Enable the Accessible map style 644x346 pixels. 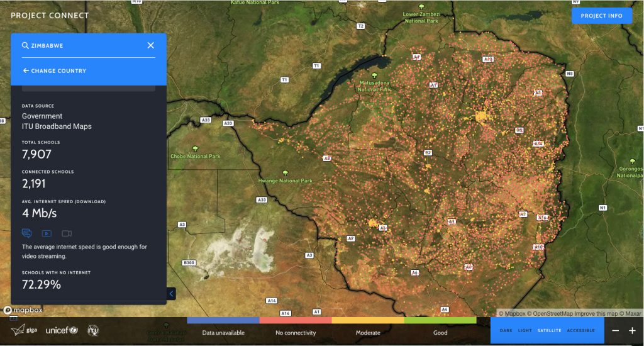[x=580, y=330]
